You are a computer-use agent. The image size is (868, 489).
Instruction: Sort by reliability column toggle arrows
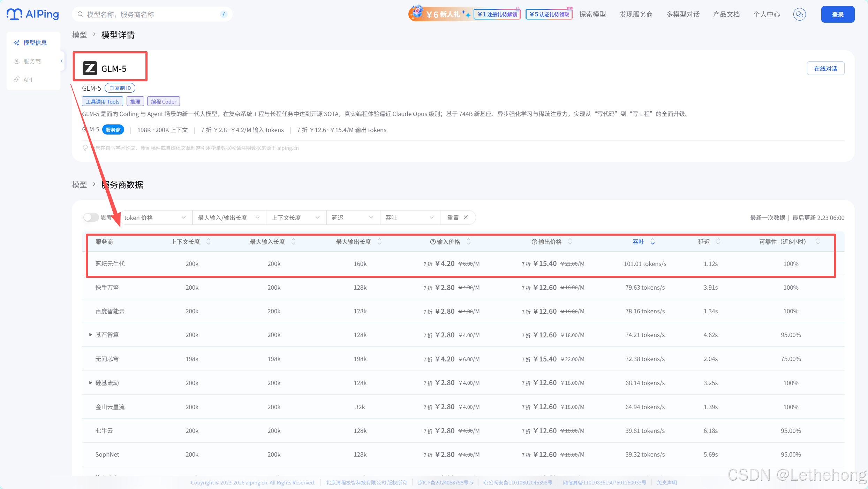818,242
